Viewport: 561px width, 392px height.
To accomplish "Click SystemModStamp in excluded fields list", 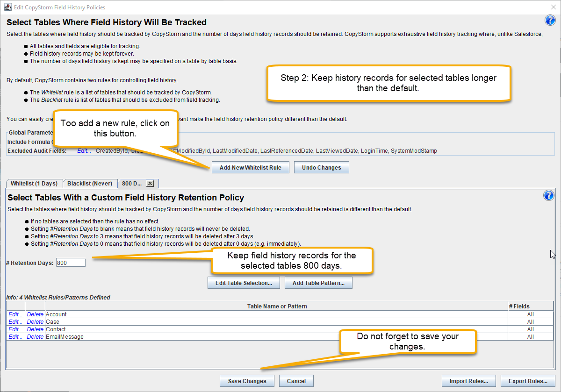I will click(x=414, y=151).
